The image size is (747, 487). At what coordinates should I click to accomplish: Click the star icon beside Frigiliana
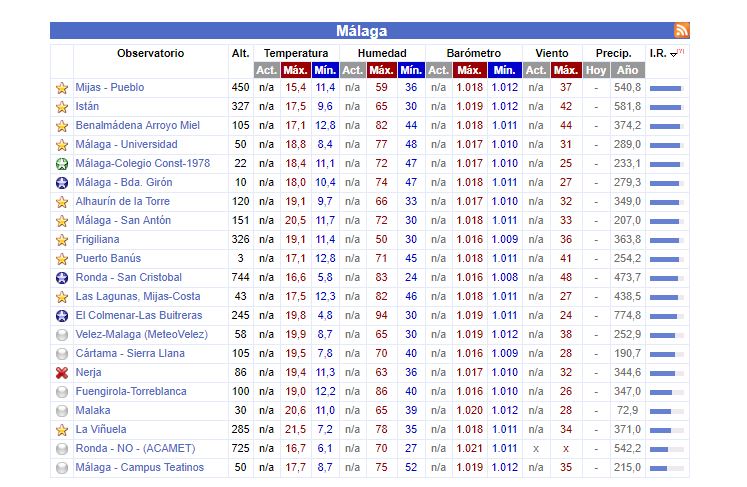coord(62,240)
